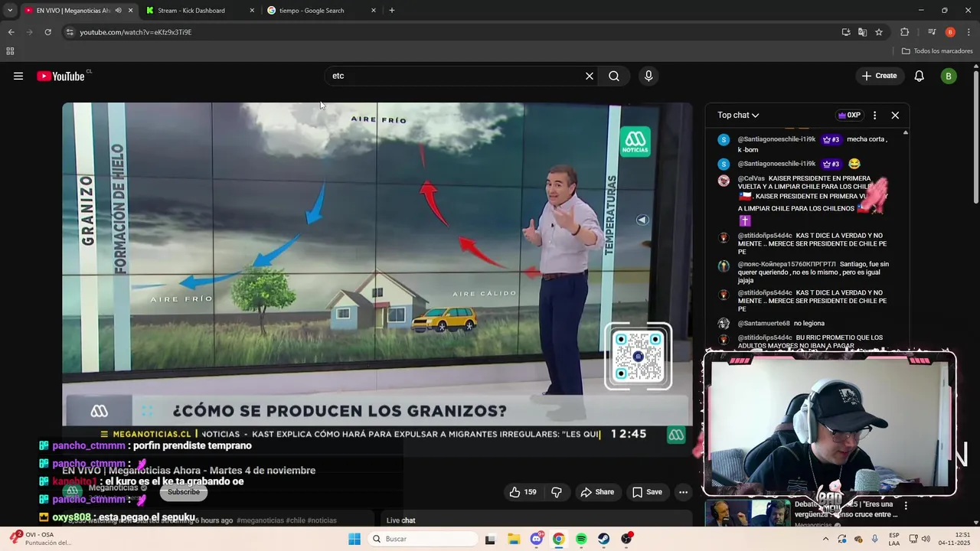Open OBS Studio from the taskbar
Viewport: 980px width, 551px height.
[627, 539]
